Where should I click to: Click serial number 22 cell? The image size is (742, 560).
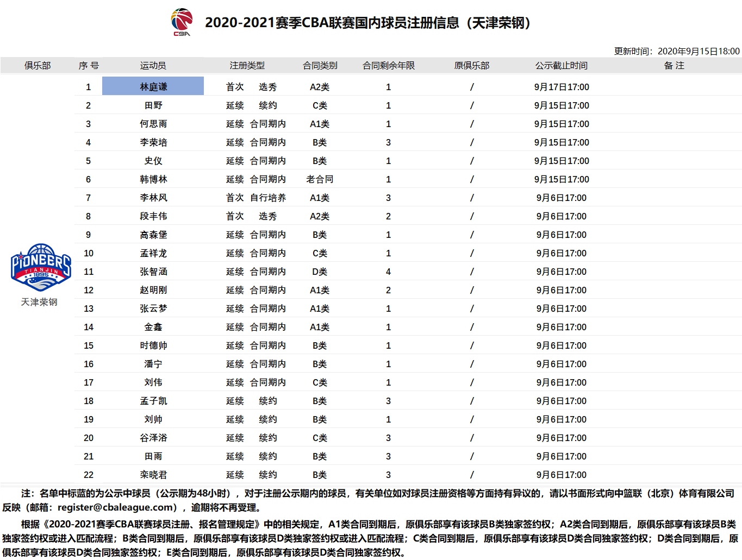89,475
